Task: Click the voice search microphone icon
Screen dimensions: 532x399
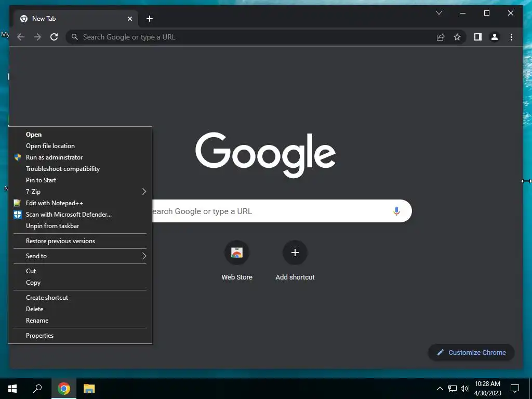Action: click(396, 211)
